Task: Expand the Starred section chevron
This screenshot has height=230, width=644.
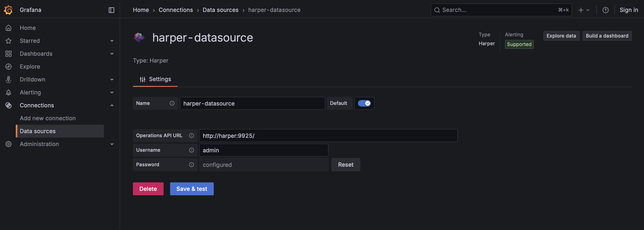Action: [112, 41]
